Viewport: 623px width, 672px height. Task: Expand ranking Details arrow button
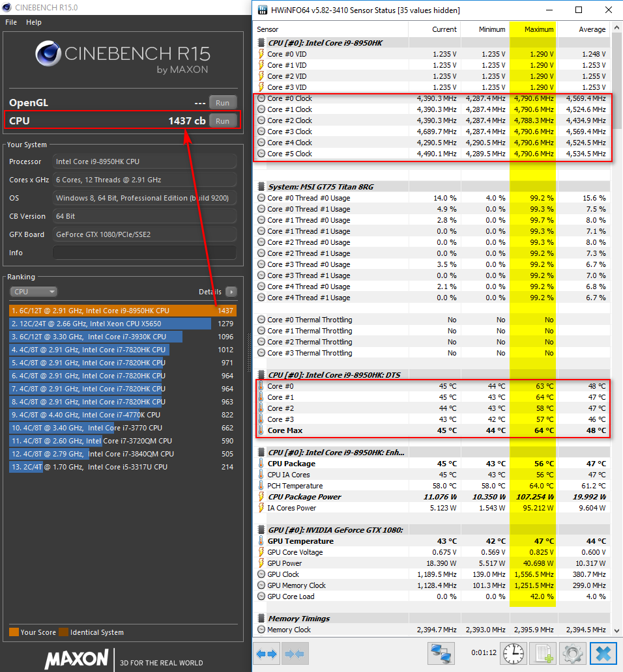[231, 292]
